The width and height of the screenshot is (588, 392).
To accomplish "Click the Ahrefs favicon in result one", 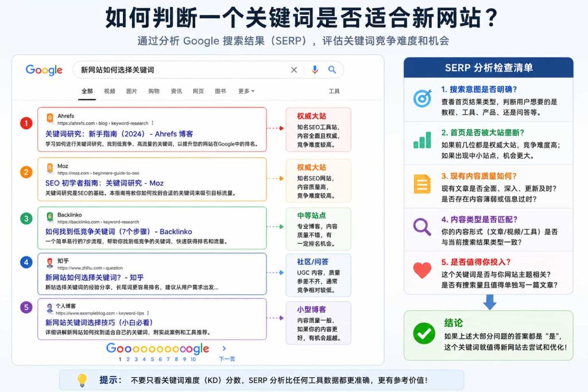I will (x=50, y=118).
